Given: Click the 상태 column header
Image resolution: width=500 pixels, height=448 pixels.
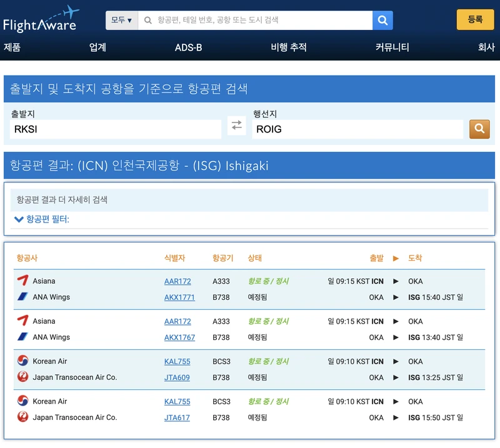Looking at the screenshot, I should pos(255,258).
